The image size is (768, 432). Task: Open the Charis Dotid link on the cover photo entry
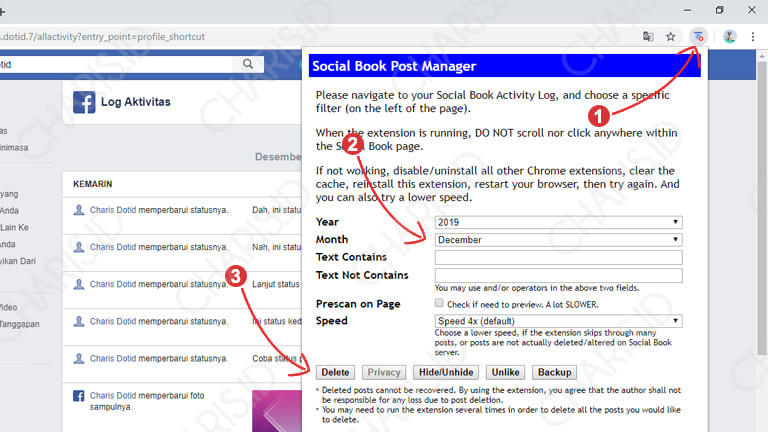[113, 396]
